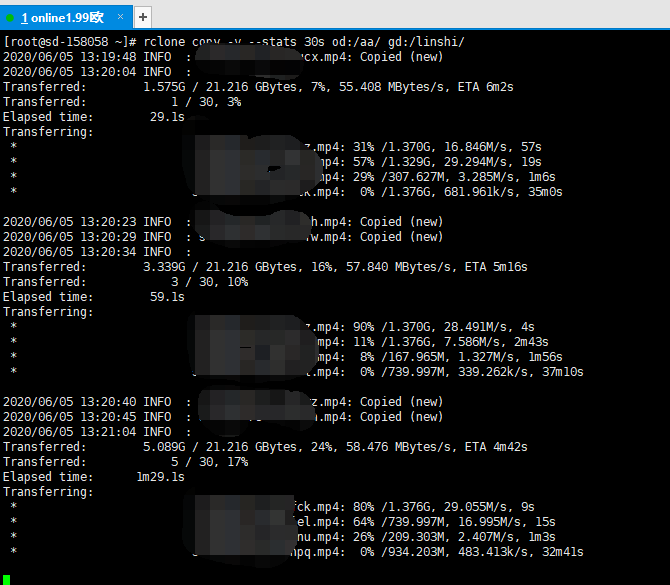Click the 13:20:29 INFO Copied line
The width and height of the screenshot is (670, 585).
[x=223, y=237]
